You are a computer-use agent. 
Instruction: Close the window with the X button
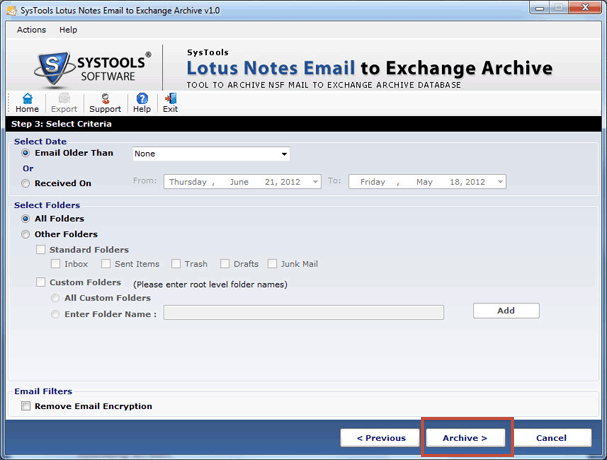(586, 7)
